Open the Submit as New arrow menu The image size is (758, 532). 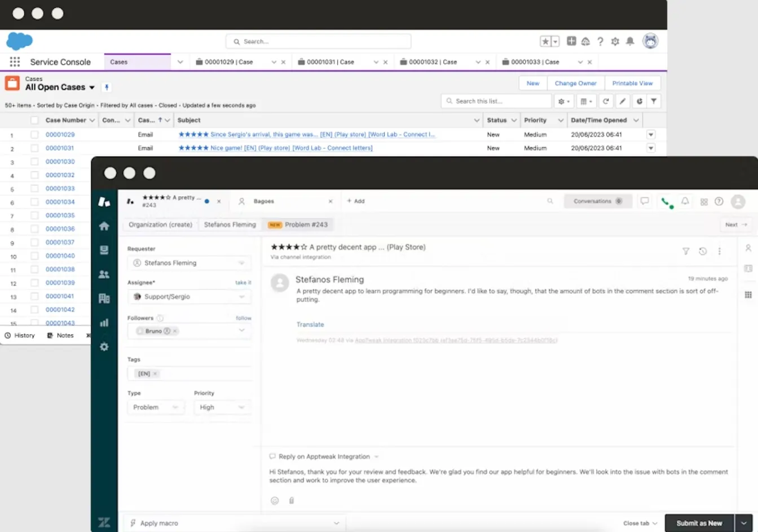744,524
